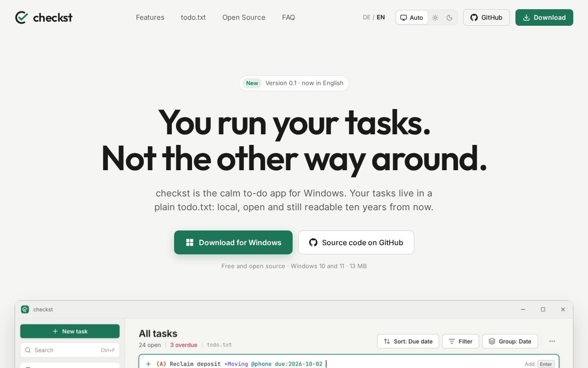Click the Download for Windows button

233,242
